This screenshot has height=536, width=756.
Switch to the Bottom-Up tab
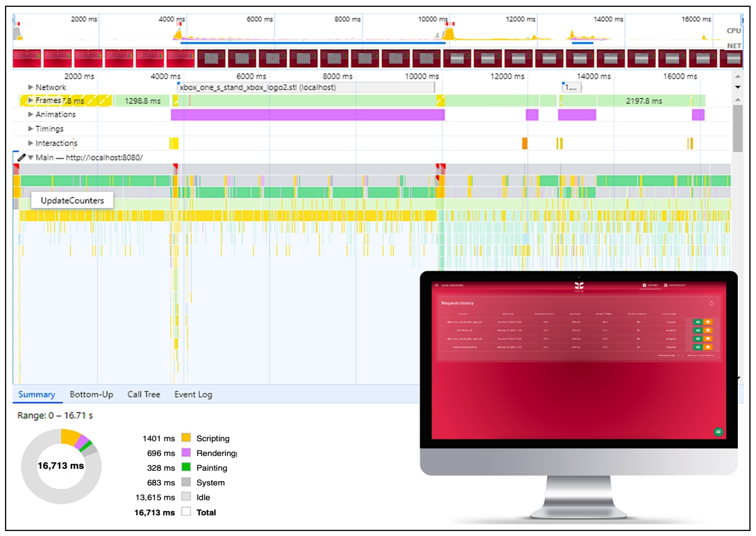92,395
